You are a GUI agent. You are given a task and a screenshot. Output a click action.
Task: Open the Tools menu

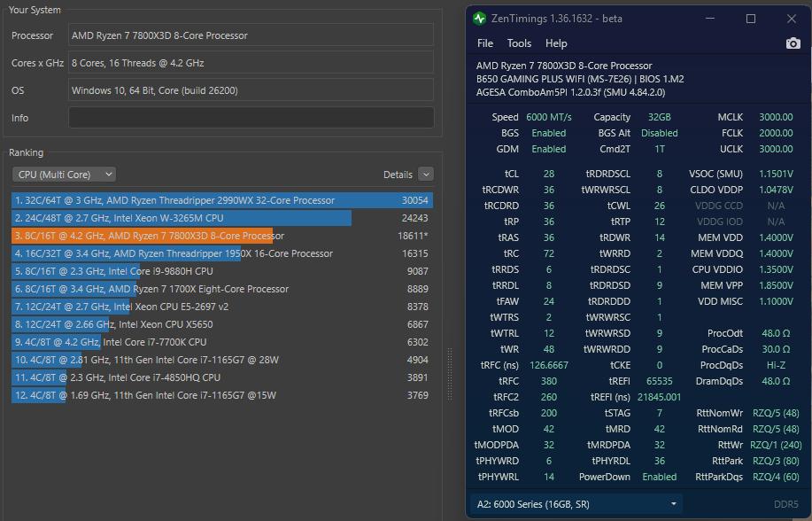519,43
